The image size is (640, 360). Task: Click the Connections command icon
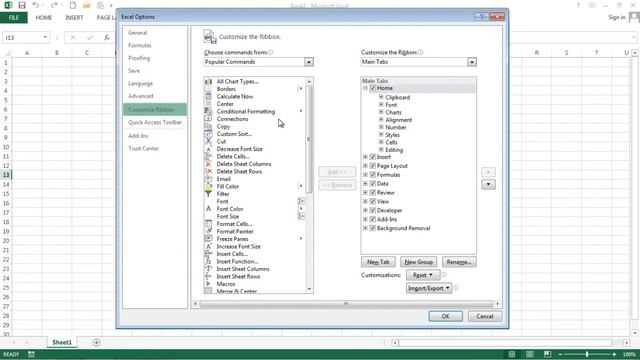(x=208, y=119)
